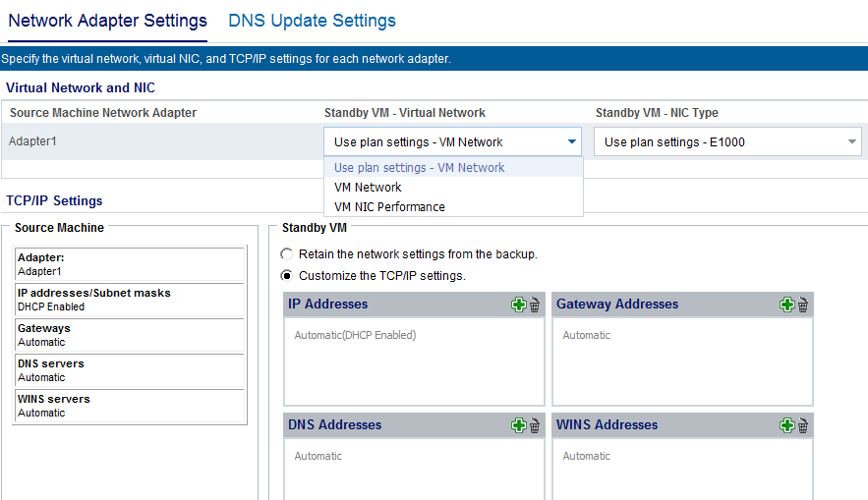Select Customize the TCP/IP settings option
Viewport: 868px width, 500px height.
click(287, 276)
